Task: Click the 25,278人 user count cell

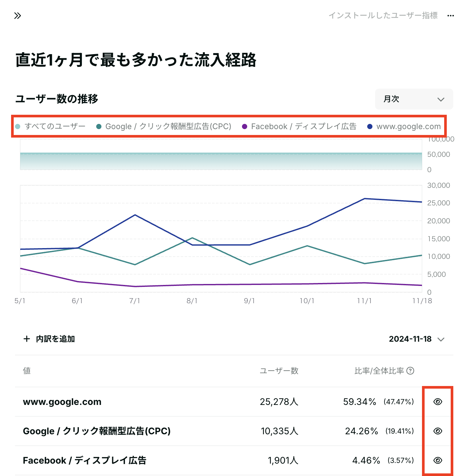Action: 279,402
